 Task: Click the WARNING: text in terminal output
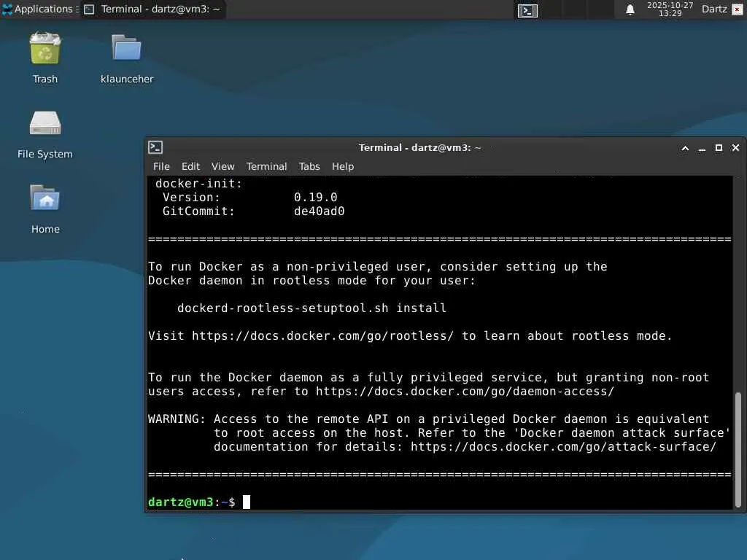point(177,419)
